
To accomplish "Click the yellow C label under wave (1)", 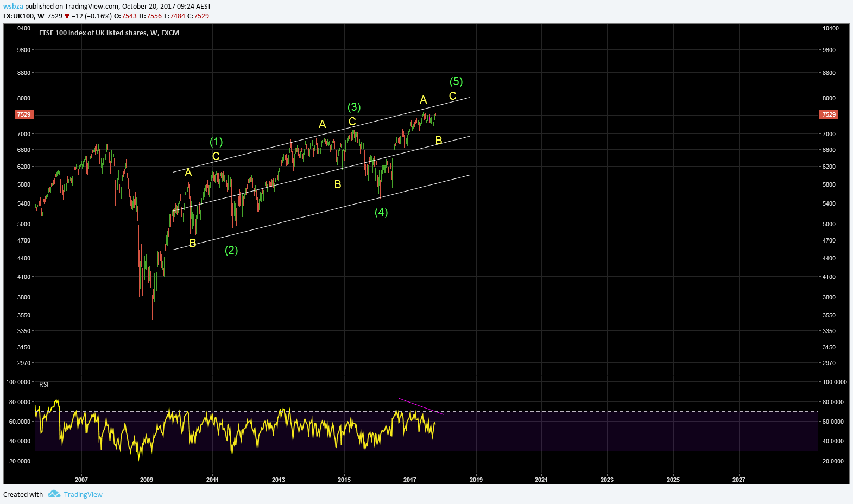I will click(216, 156).
